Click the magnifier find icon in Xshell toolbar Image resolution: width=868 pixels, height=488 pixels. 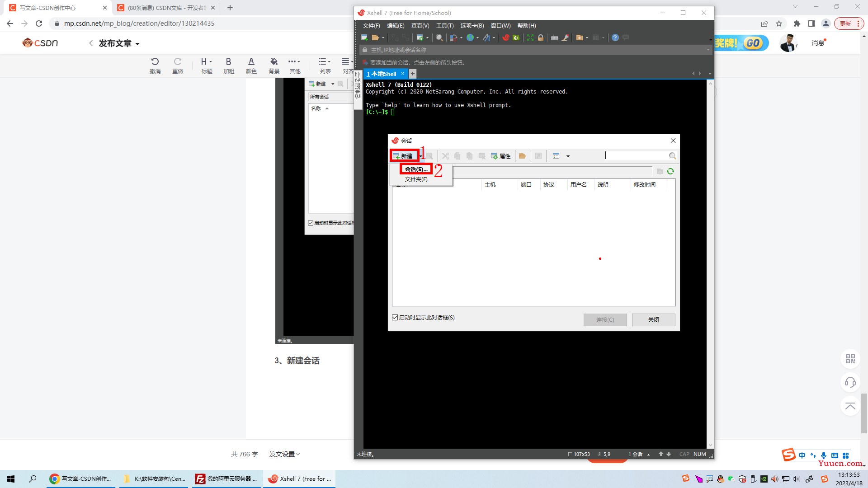pos(439,38)
